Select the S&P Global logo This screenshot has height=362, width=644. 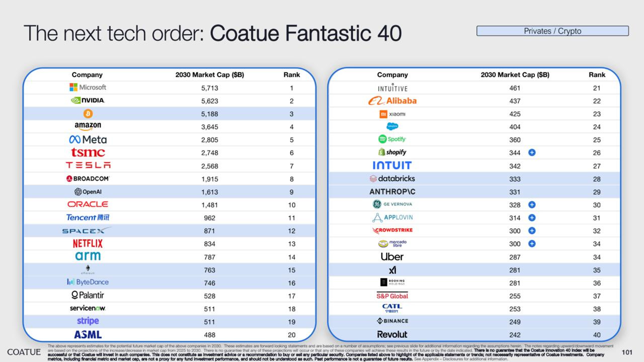click(392, 296)
